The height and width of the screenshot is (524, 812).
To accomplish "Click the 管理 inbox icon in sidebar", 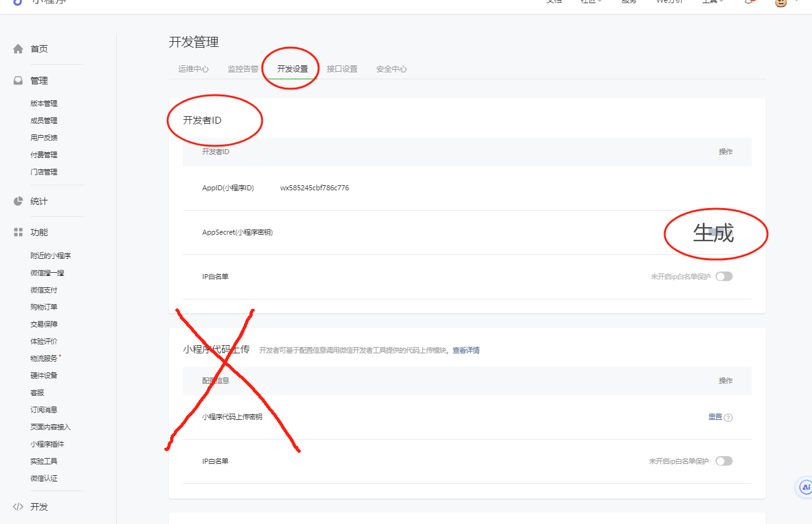I will 18,81.
